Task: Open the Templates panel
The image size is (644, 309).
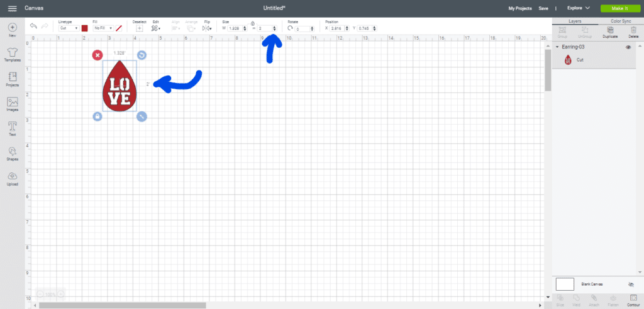Action: (x=12, y=53)
